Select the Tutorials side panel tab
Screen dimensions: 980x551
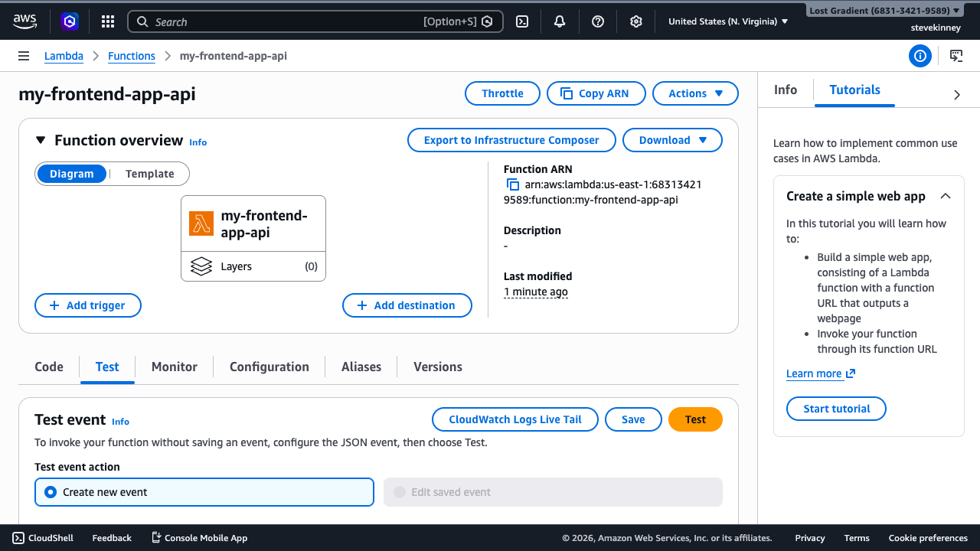click(x=855, y=90)
